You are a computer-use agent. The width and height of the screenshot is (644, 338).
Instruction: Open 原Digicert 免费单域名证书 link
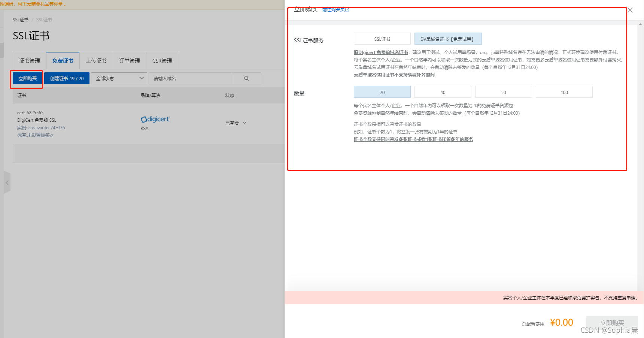(x=381, y=52)
